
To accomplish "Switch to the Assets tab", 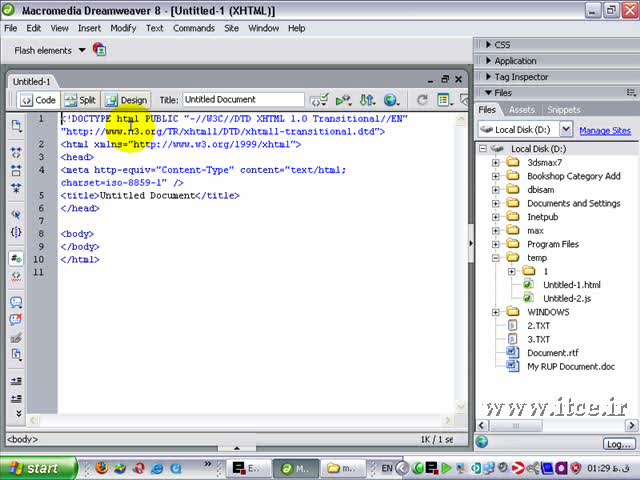I will coord(521,110).
